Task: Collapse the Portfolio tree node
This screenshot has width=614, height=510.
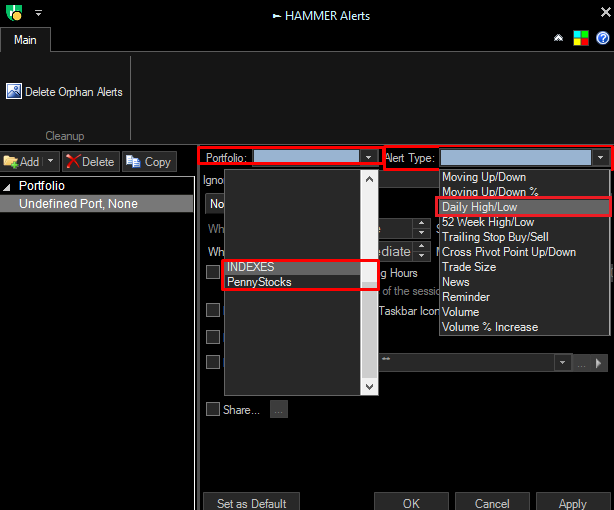Action: pyautogui.click(x=7, y=188)
